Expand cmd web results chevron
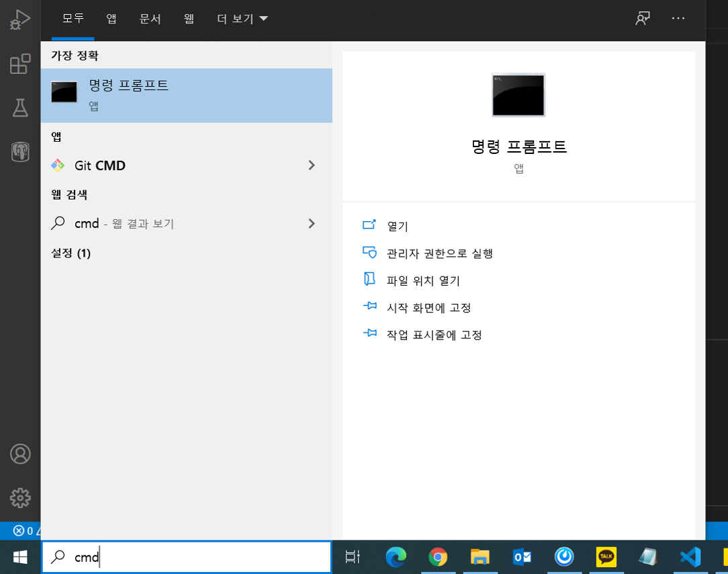728x574 pixels. coord(312,224)
